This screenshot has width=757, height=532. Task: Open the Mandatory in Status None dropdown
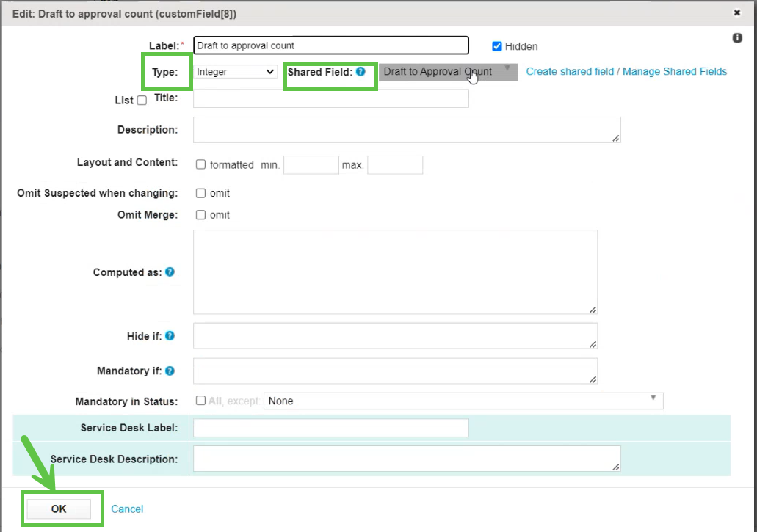pyautogui.click(x=463, y=401)
